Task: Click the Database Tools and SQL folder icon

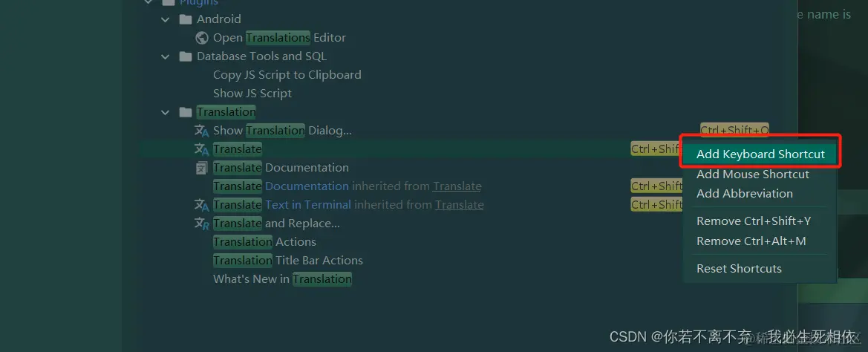Action: (186, 56)
